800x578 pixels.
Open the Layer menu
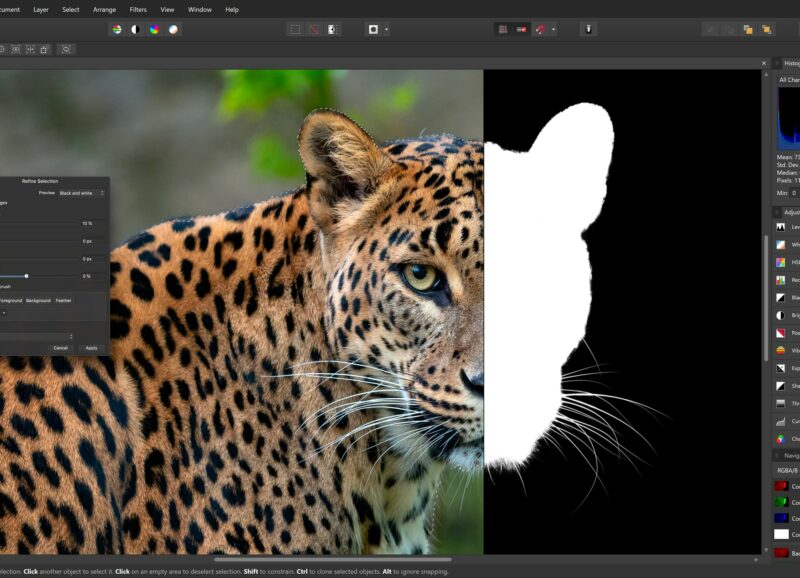pyautogui.click(x=41, y=9)
